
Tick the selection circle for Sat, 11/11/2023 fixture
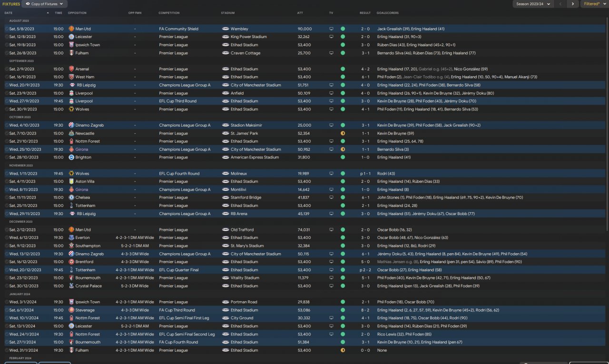click(x=7, y=197)
